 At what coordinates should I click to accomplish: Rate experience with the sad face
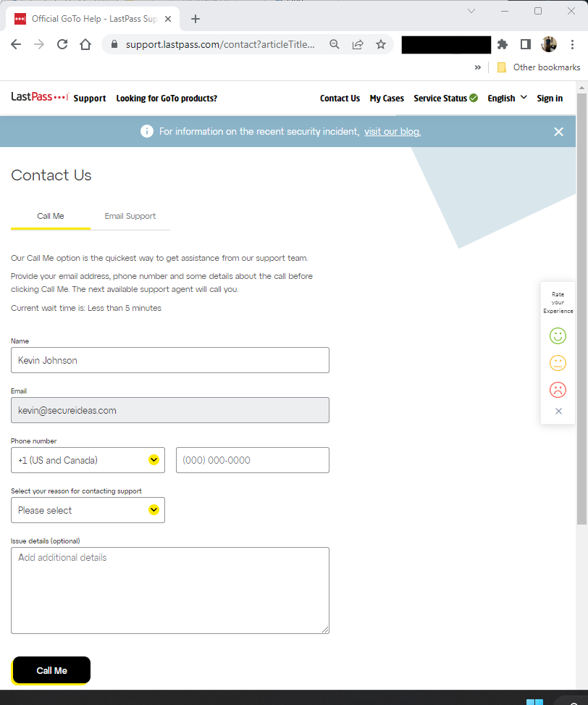(558, 390)
